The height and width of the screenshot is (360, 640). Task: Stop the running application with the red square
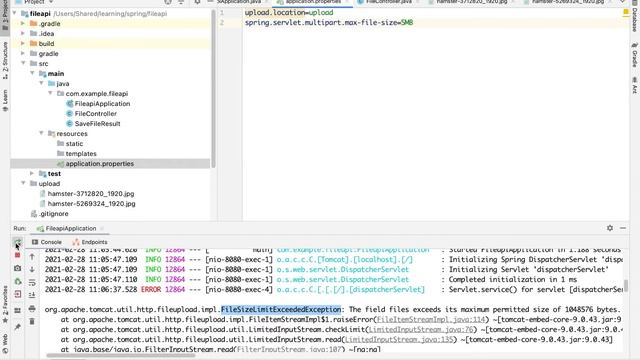tap(17, 255)
